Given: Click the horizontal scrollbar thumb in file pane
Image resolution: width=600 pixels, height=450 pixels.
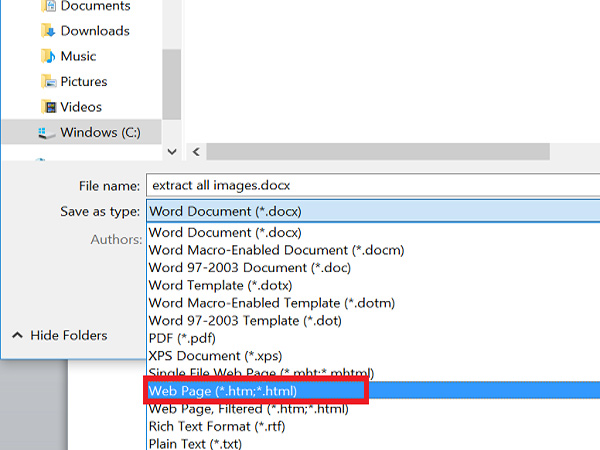Looking at the screenshot, I should click(378, 152).
